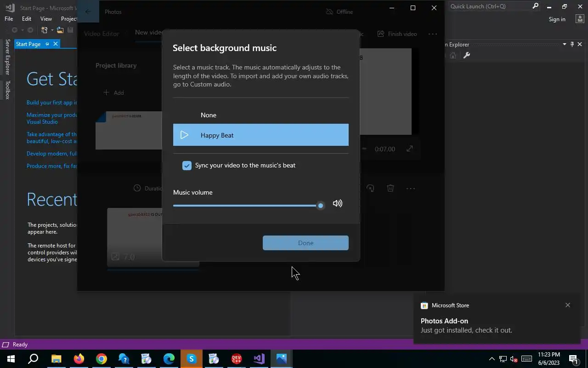Click the account avatar icon
Image resolution: width=588 pixels, height=368 pixels.
(x=579, y=19)
